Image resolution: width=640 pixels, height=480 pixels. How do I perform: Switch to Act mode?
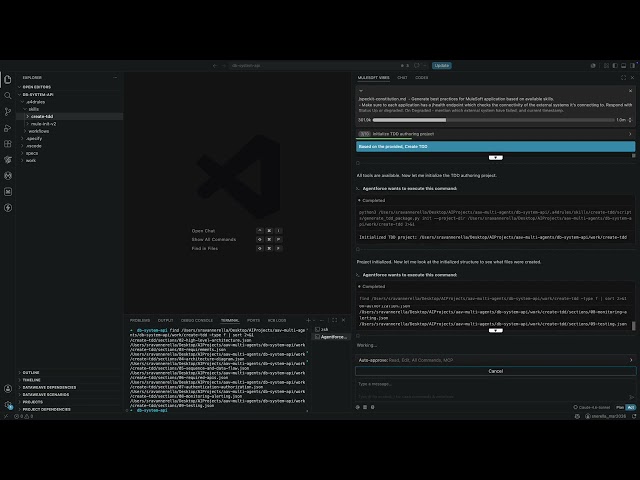tap(631, 407)
